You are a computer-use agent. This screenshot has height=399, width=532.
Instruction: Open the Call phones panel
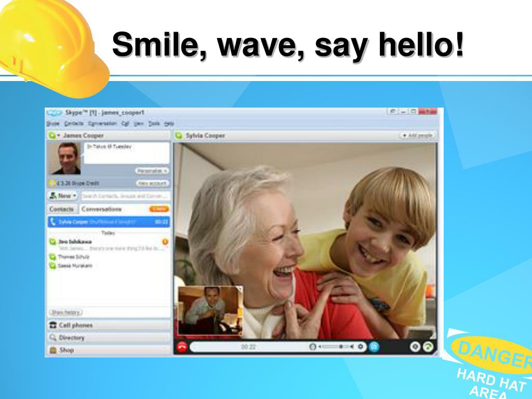coord(109,325)
